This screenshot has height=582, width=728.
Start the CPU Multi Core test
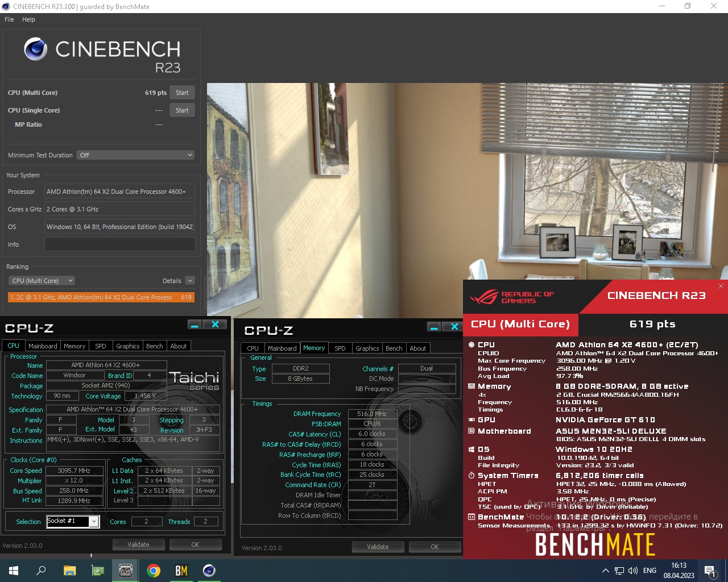point(182,93)
